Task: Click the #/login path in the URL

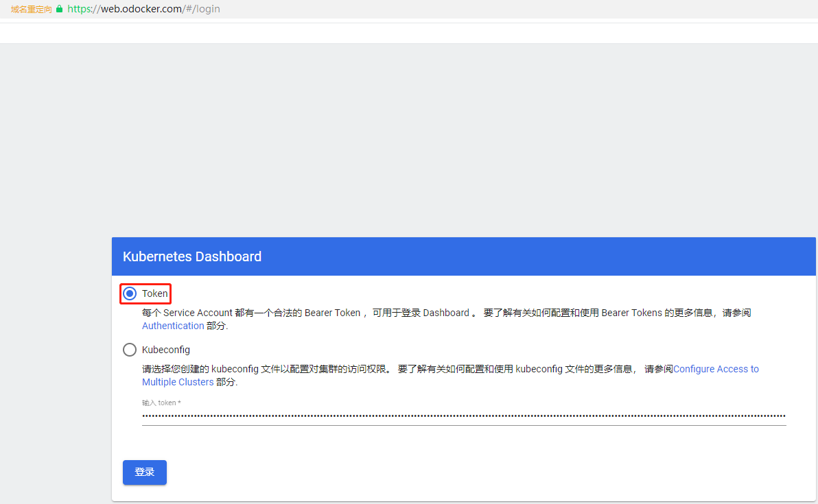Action: [x=202, y=9]
